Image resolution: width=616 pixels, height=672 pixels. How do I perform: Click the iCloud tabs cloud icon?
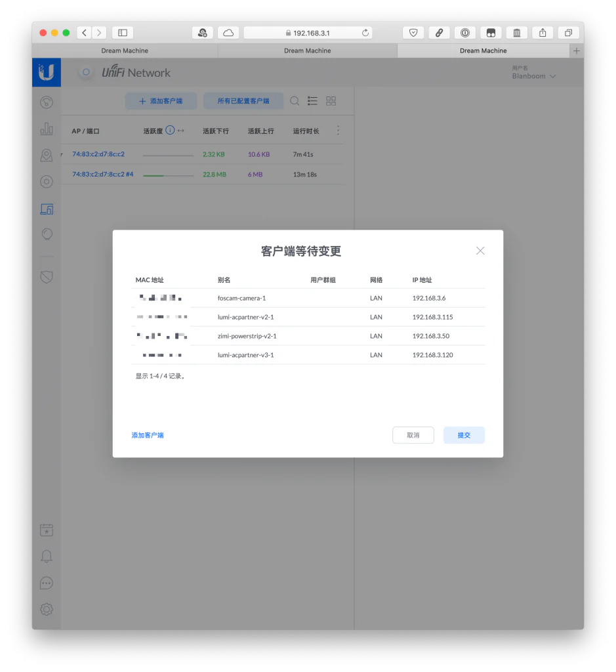coord(228,33)
